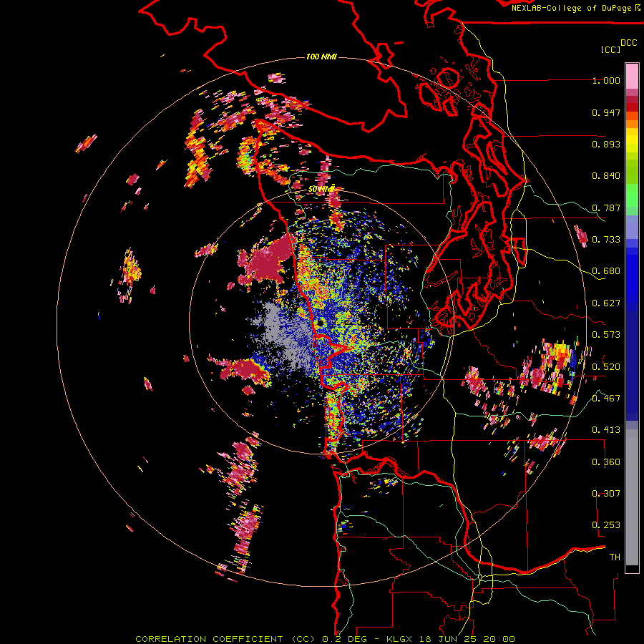This screenshot has height=644, width=644.
Task: Click the 18 JUN 25 date text
Action: click(448, 639)
